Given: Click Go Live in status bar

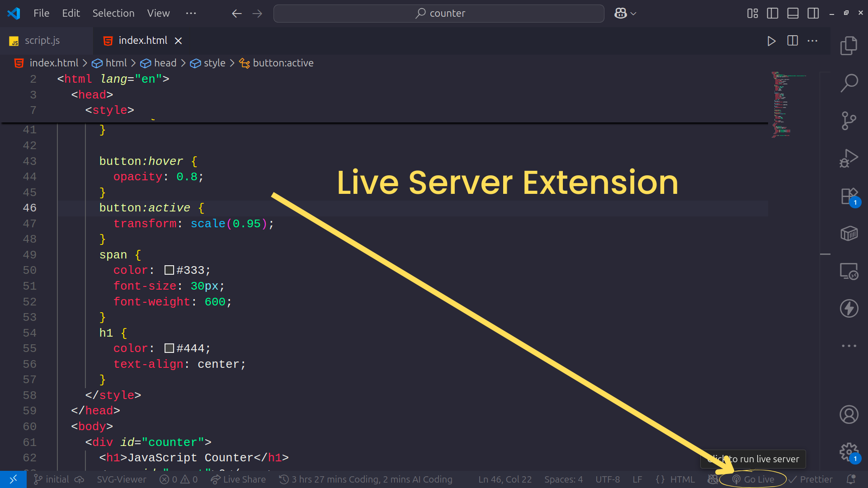Looking at the screenshot, I should [x=754, y=479].
